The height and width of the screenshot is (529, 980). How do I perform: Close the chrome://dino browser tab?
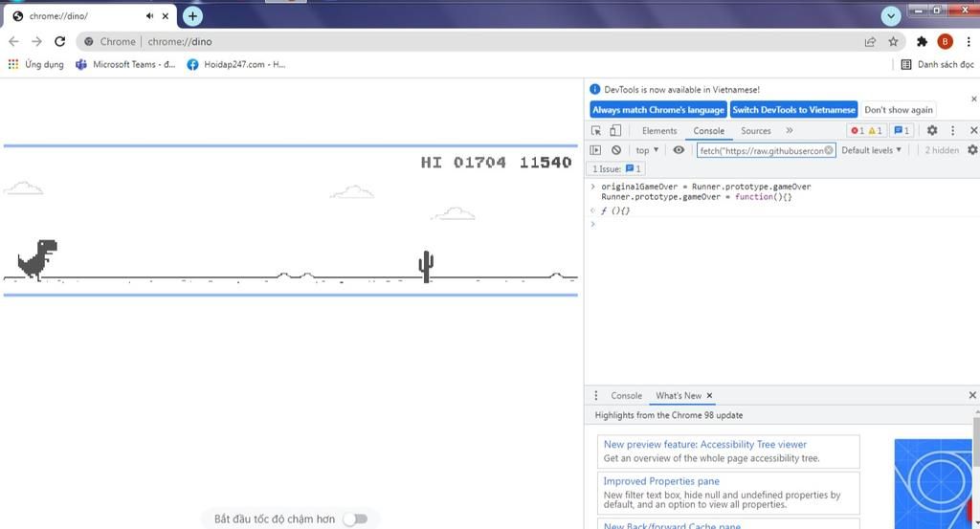165,16
